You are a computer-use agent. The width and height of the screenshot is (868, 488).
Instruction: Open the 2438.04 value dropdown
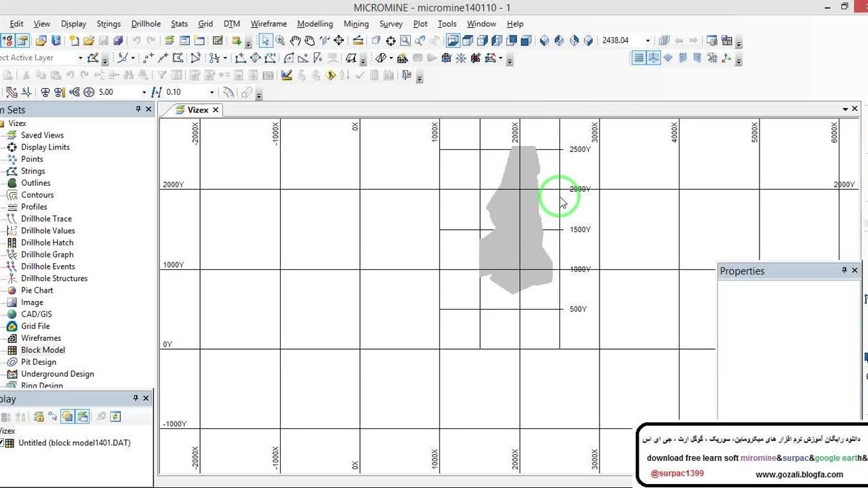coord(648,41)
